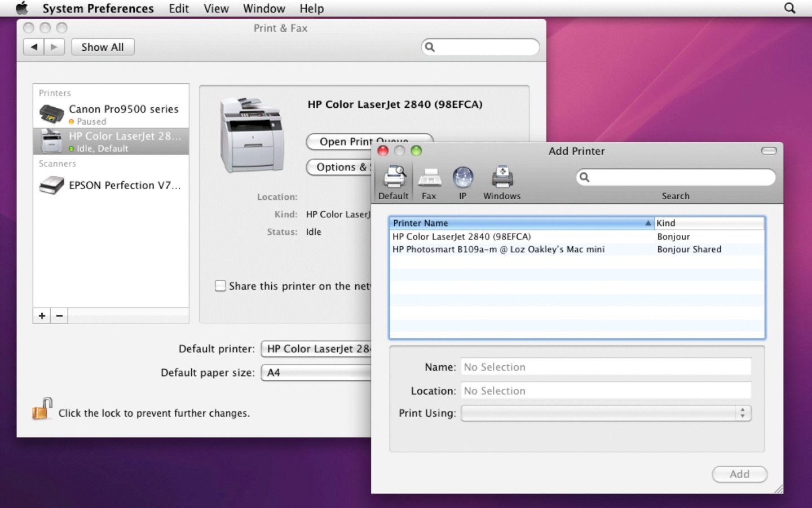Click the Name field in Add Printer
The image size is (812, 508).
tap(606, 367)
